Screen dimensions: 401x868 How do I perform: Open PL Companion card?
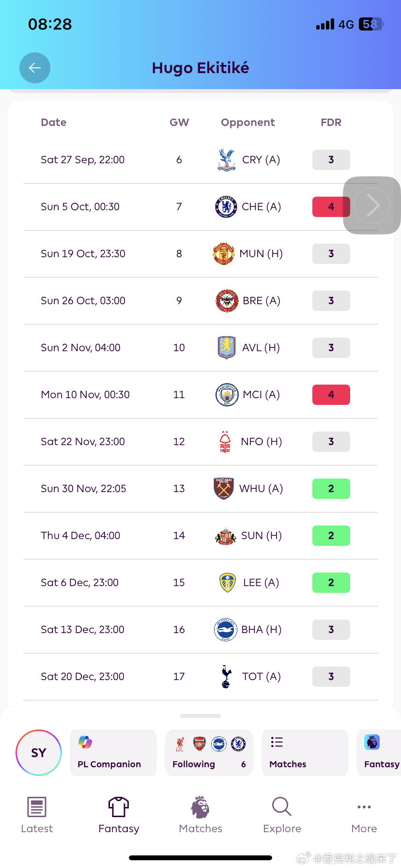[x=113, y=753]
